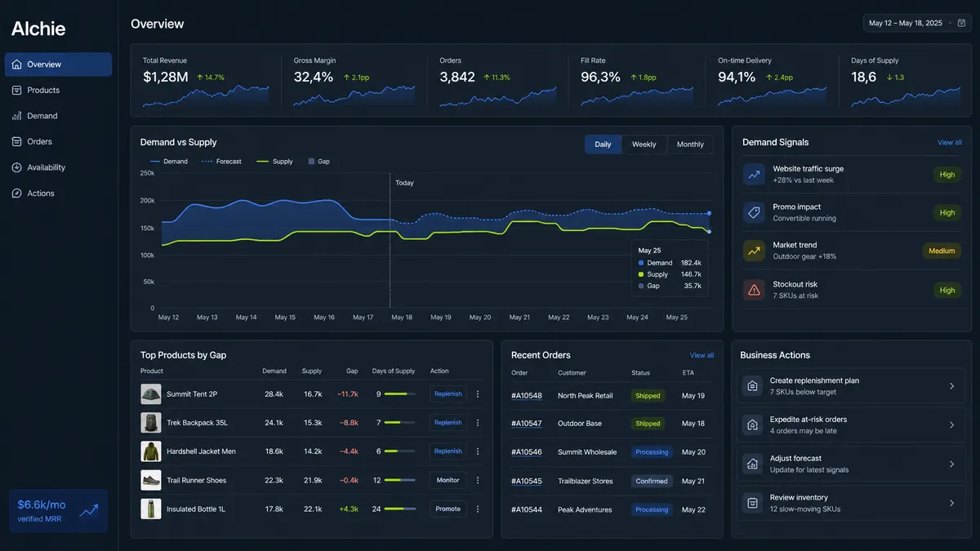Image resolution: width=980 pixels, height=551 pixels.
Task: Click the Trek Backpack 35L thumbnail
Action: point(151,423)
